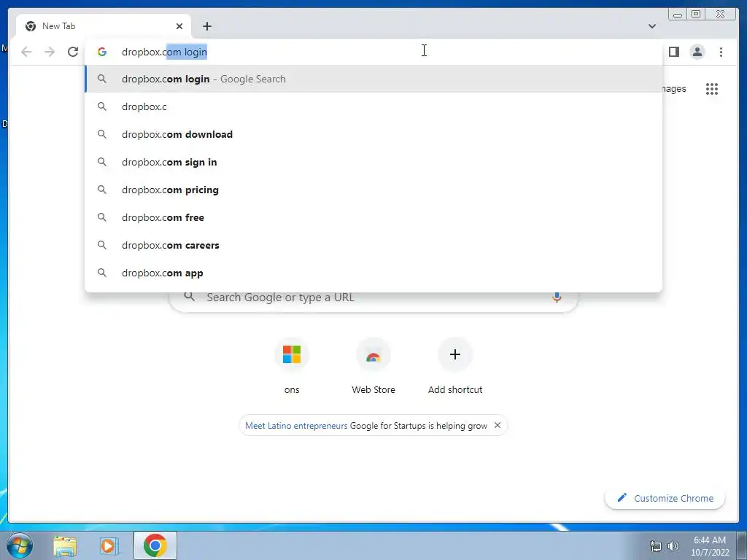Screen dimensions: 747x560
Task: Dismiss the Google for Startups promo
Action: 498,425
